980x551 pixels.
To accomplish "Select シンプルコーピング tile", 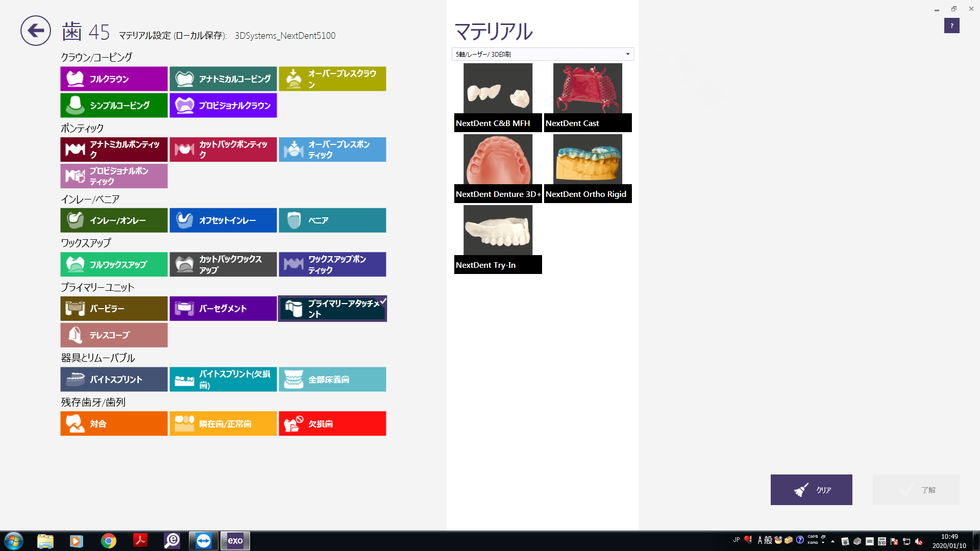I will pos(114,105).
